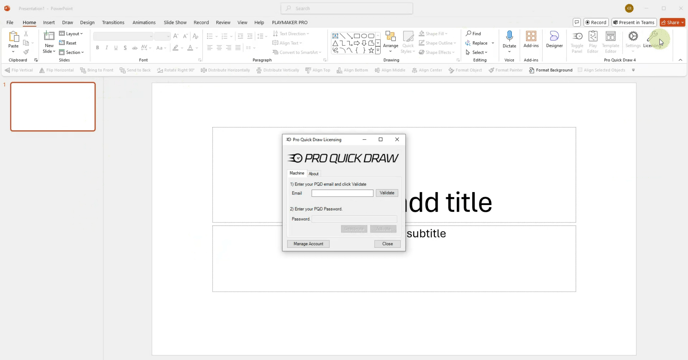Click the Format Painter brush in Clipboard group

point(26,52)
